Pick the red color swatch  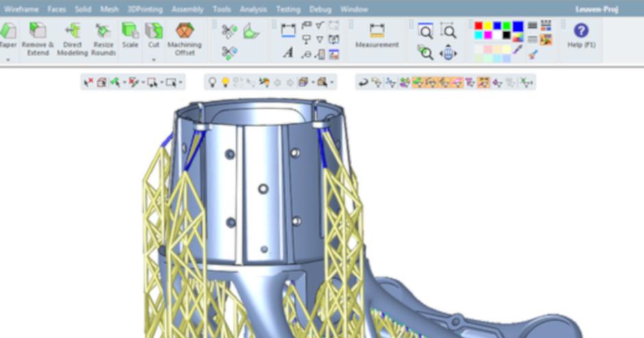click(479, 26)
